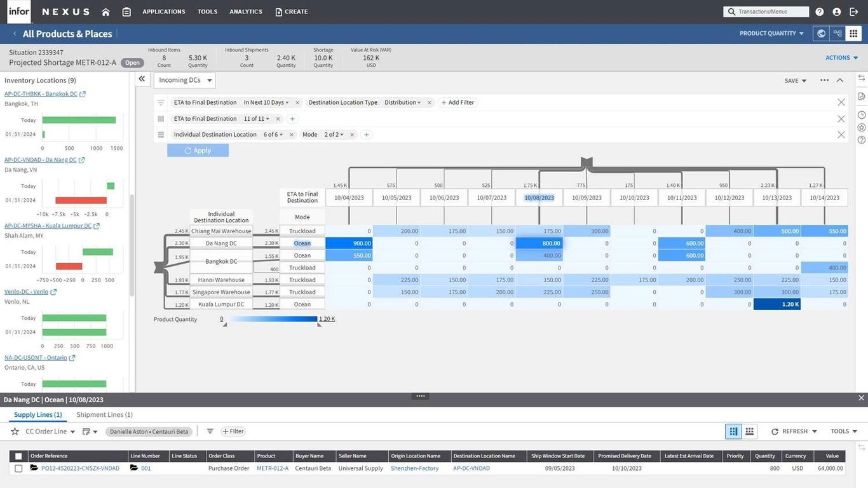Open the map view icon in the header

[x=820, y=34]
